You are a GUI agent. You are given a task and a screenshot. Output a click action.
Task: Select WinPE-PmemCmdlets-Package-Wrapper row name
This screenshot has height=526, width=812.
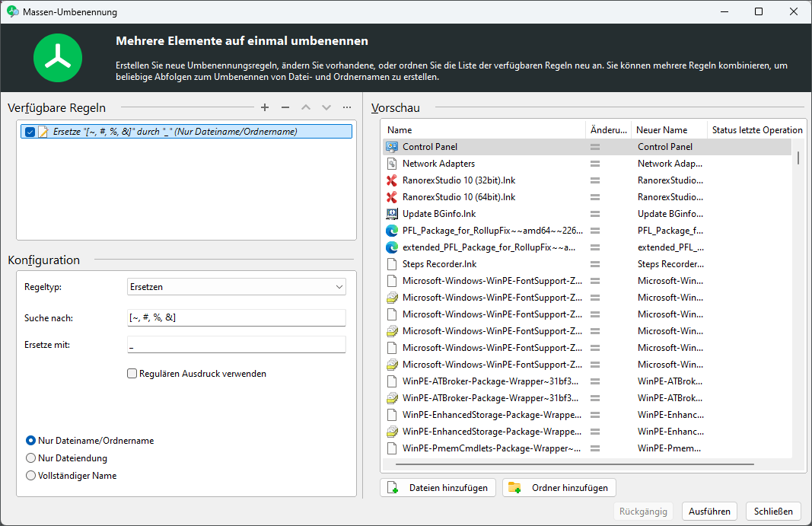(x=492, y=448)
